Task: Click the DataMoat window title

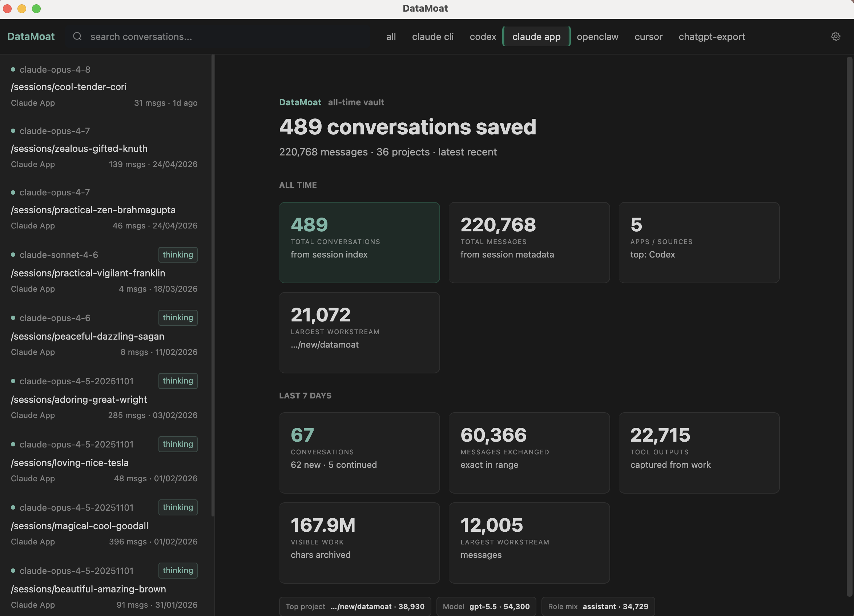Action: pyautogui.click(x=425, y=8)
